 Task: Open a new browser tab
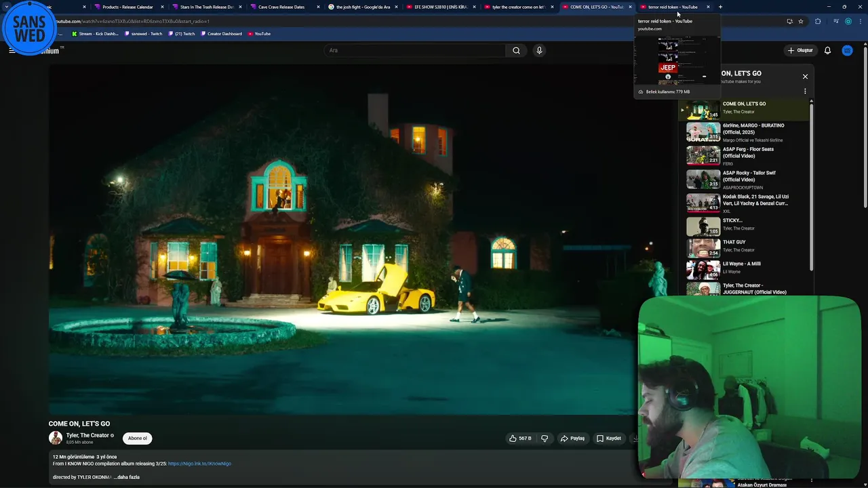(x=720, y=7)
